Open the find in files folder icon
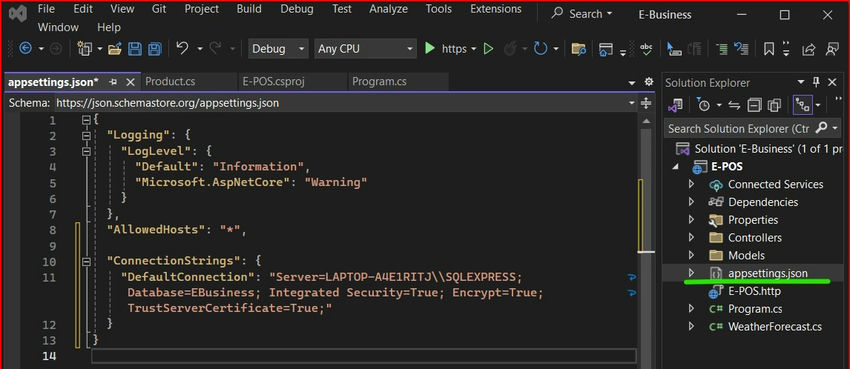The width and height of the screenshot is (850, 369). [x=578, y=49]
